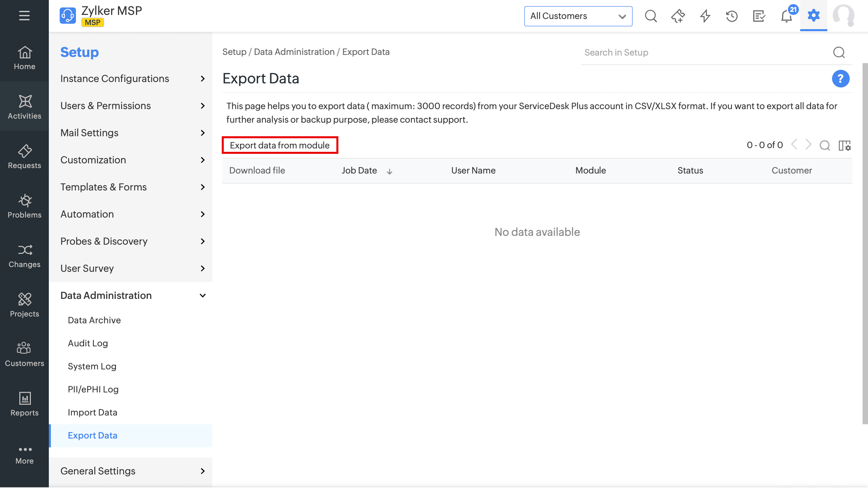Click the global search magnifier in header
Image resolution: width=868 pixels, height=488 pixels.
click(x=651, y=16)
